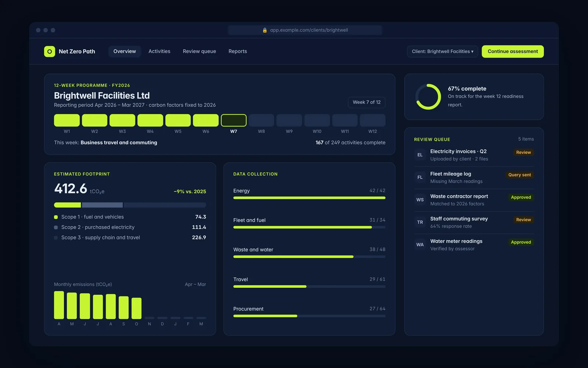Image resolution: width=588 pixels, height=368 pixels.
Task: Switch to the Overview tab
Action: pyautogui.click(x=125, y=52)
